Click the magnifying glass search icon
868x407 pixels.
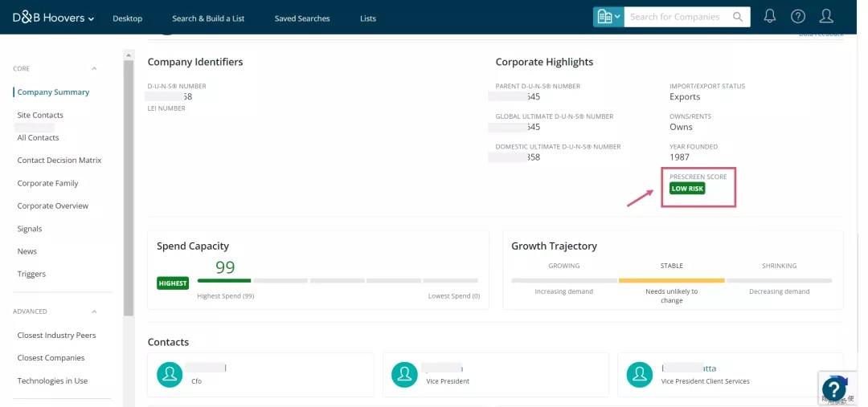tap(738, 17)
